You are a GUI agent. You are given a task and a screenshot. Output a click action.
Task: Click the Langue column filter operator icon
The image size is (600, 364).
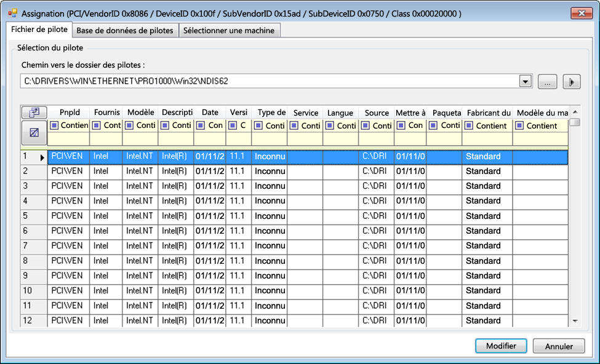point(330,125)
